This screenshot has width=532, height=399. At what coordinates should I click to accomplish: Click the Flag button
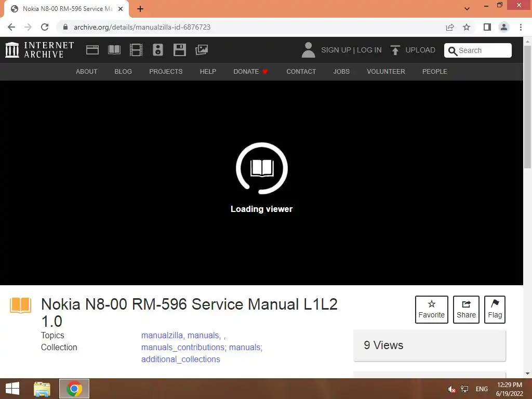tap(495, 310)
